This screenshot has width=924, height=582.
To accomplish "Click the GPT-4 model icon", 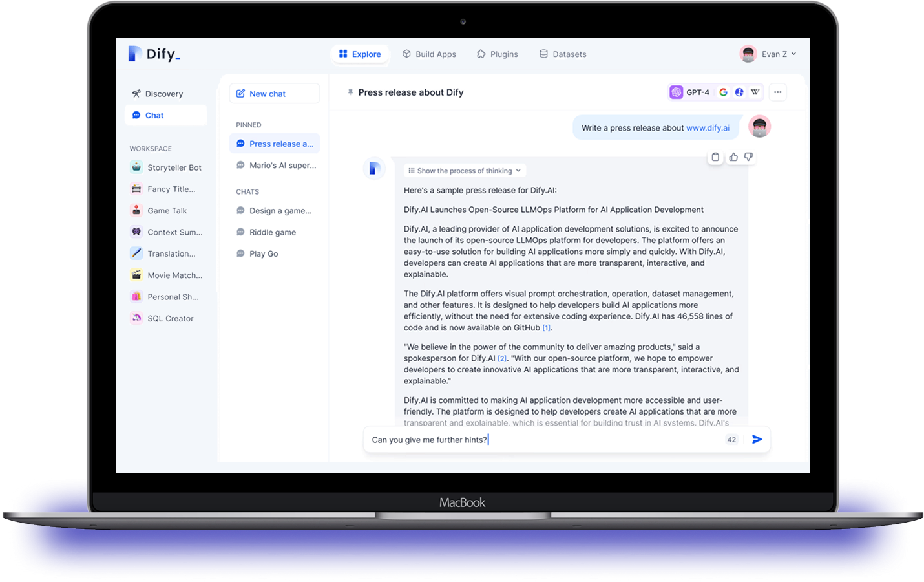I will pyautogui.click(x=676, y=92).
